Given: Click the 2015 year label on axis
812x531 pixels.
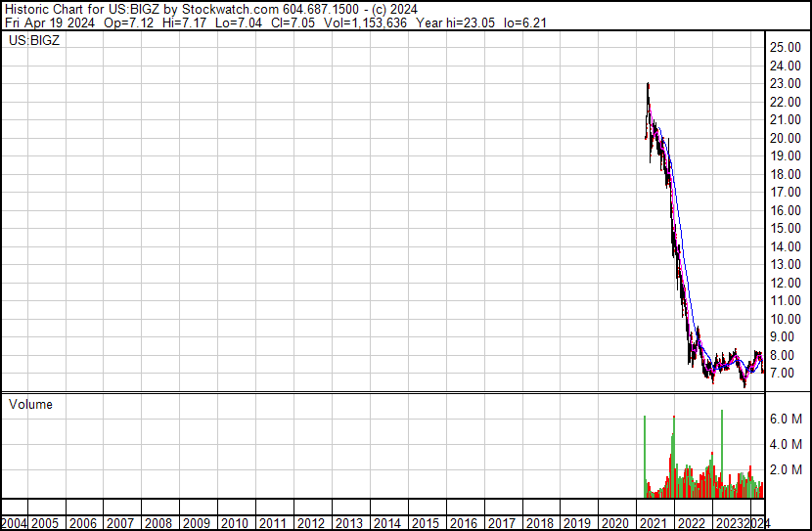Looking at the screenshot, I should (425, 523).
